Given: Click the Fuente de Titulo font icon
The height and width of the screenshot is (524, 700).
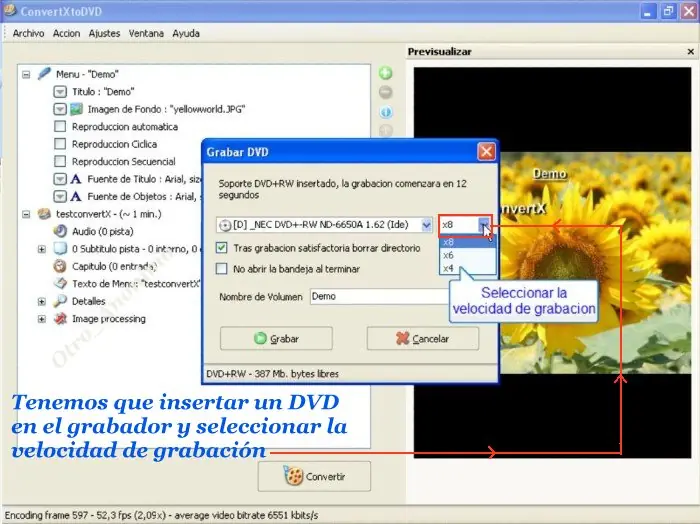Looking at the screenshot, I should (x=76, y=179).
